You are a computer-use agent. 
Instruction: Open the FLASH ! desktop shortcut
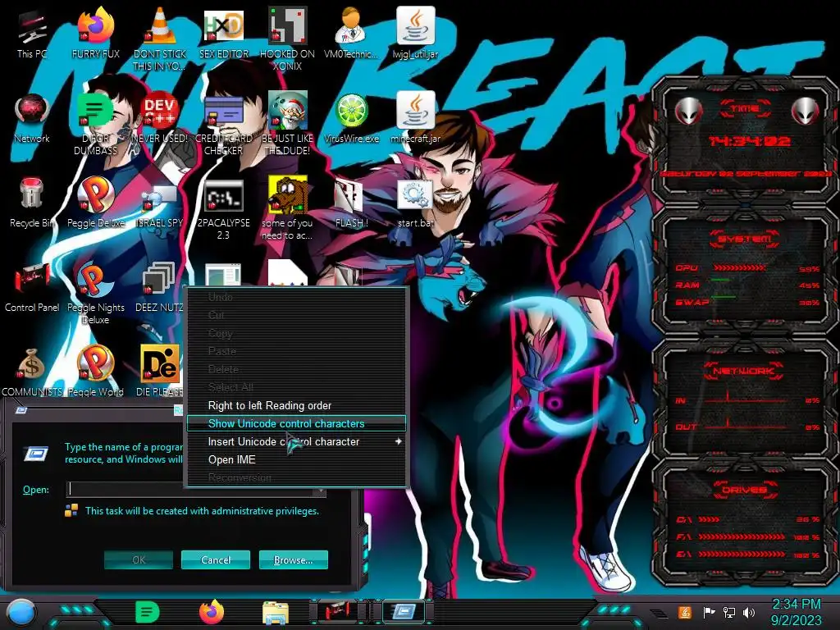(351, 203)
